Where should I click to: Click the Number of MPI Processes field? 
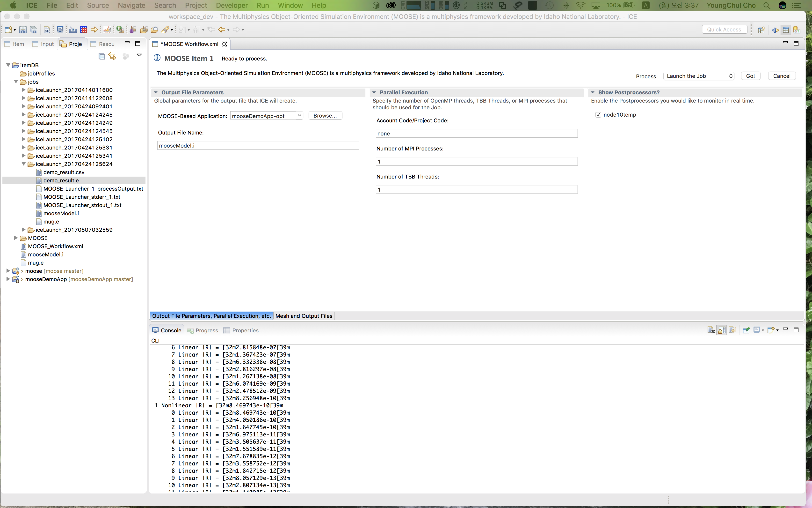click(x=477, y=162)
